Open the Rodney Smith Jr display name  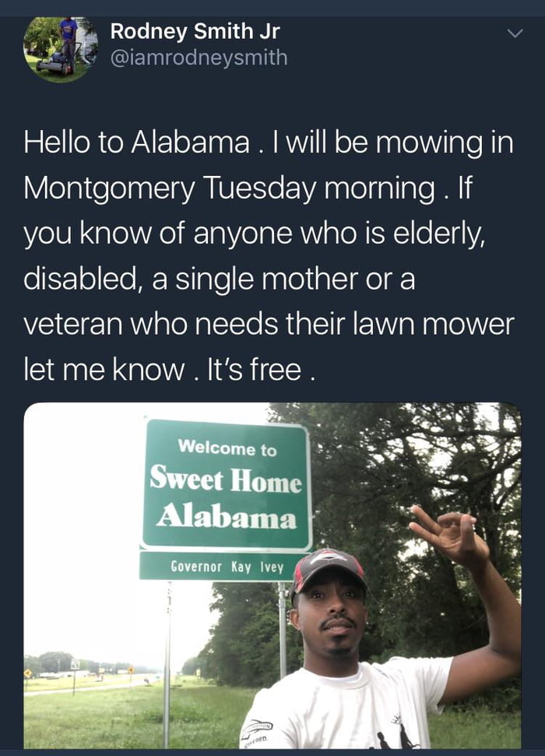point(195,32)
